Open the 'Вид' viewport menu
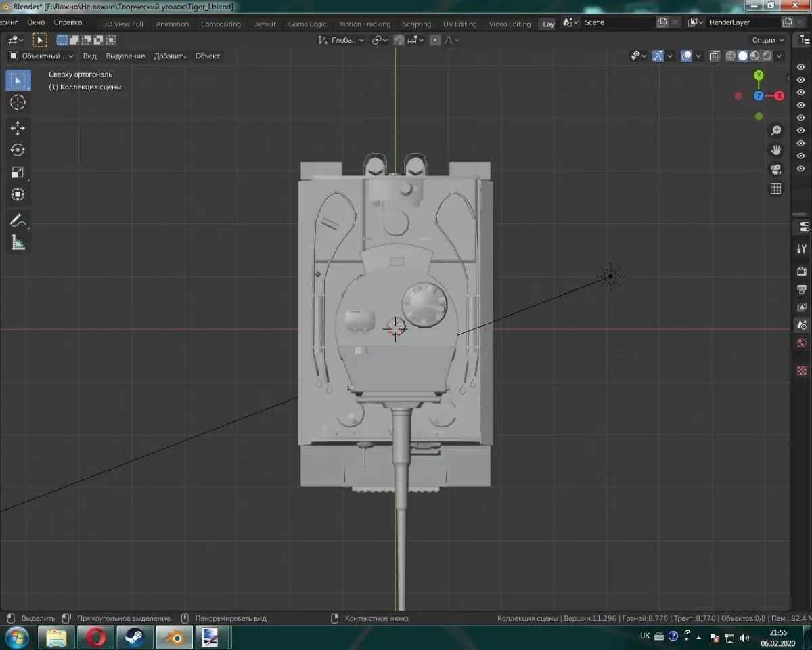 pos(90,56)
